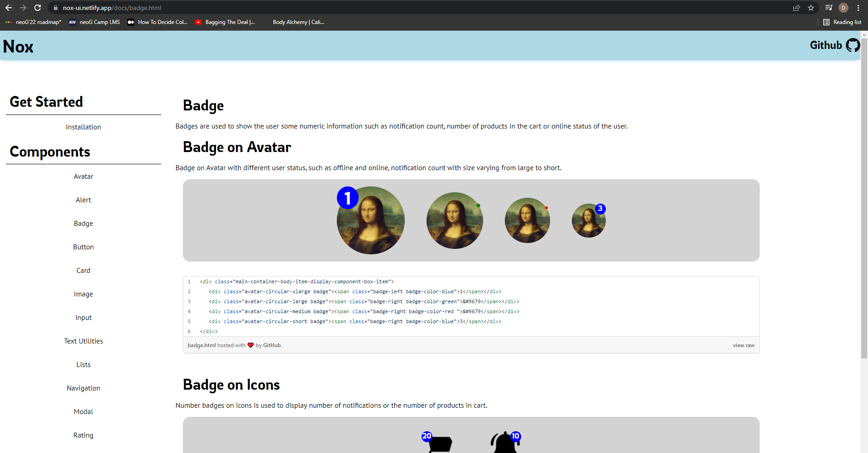This screenshot has height=453, width=868.
Task: Click the blue badge showing 10
Action: [x=515, y=436]
